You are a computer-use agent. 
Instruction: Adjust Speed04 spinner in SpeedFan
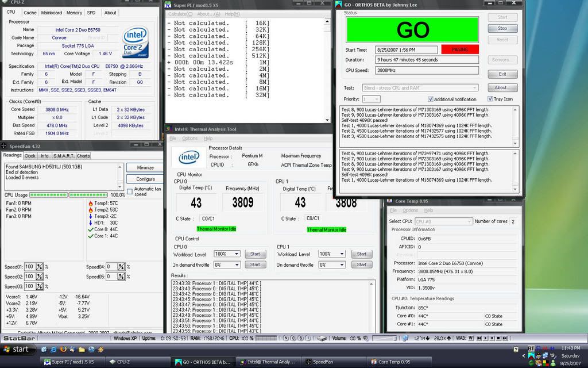pos(121,267)
